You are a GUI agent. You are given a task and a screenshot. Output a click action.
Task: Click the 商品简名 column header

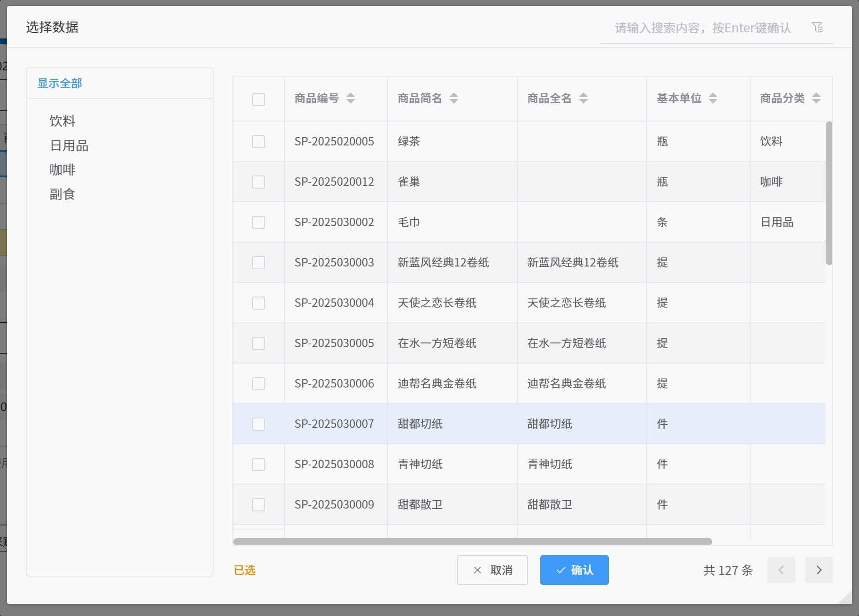pyautogui.click(x=452, y=99)
